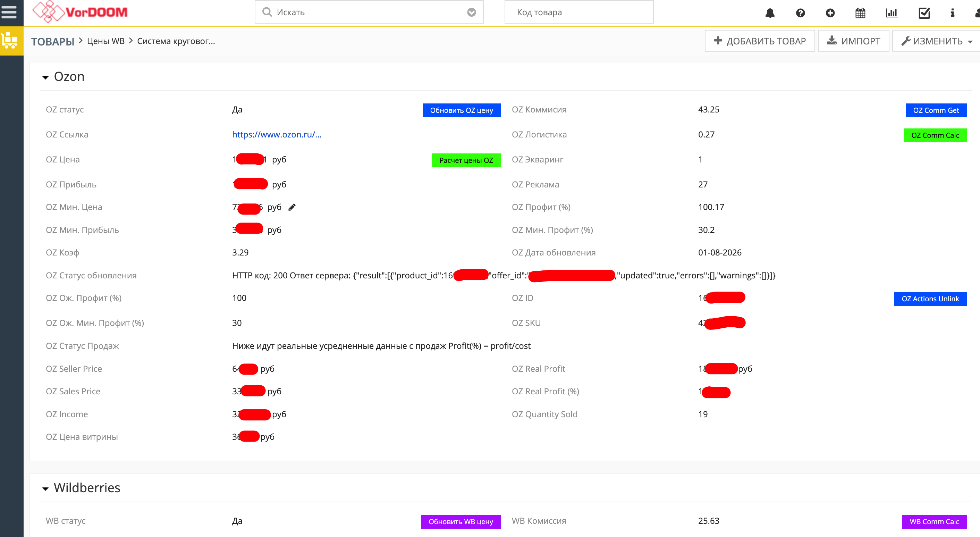This screenshot has width=980, height=537.
Task: Click the plus circle quick-create icon
Action: pyautogui.click(x=830, y=13)
